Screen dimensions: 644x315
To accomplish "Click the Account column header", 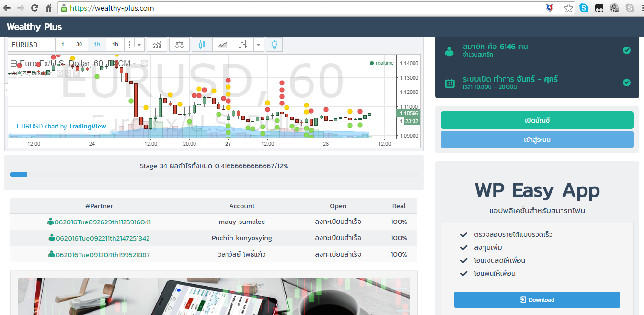I will (x=242, y=206).
